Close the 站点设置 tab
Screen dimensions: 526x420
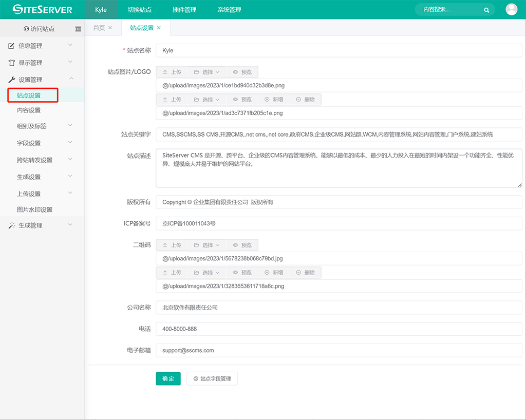point(159,28)
